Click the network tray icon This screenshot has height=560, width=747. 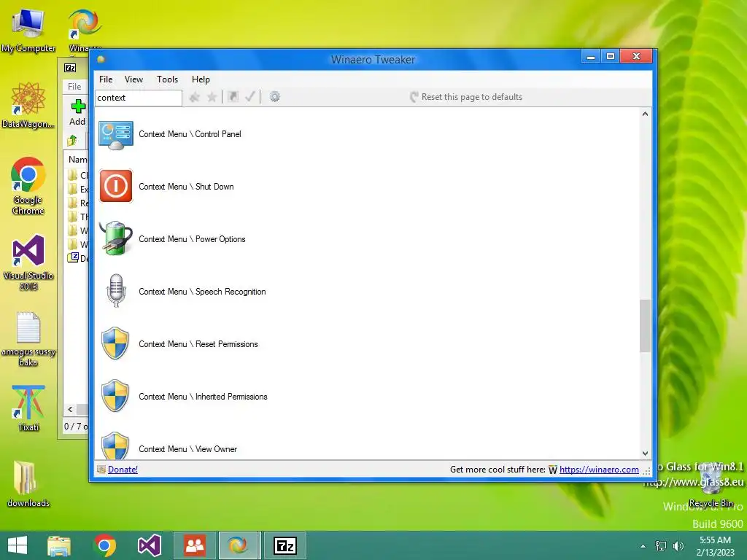[661, 546]
